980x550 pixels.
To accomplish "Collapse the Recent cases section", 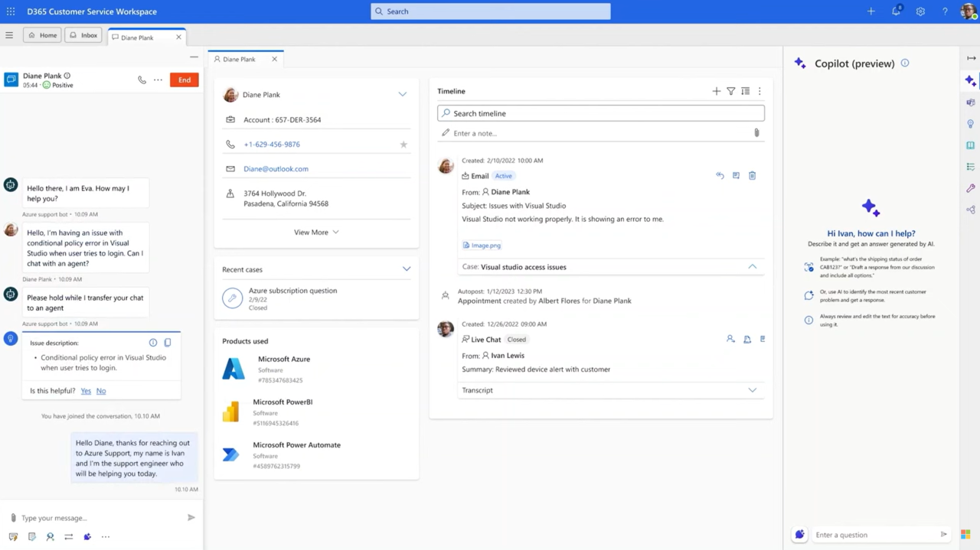I will click(x=407, y=269).
